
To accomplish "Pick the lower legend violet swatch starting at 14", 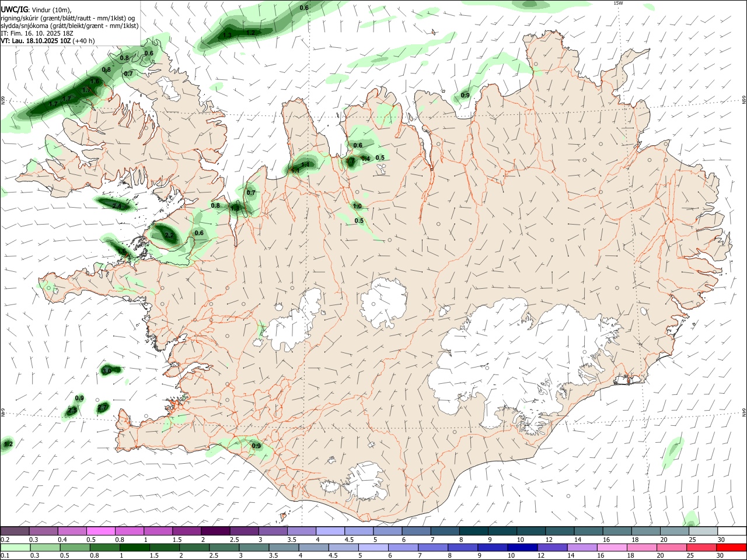I will coord(582,548).
